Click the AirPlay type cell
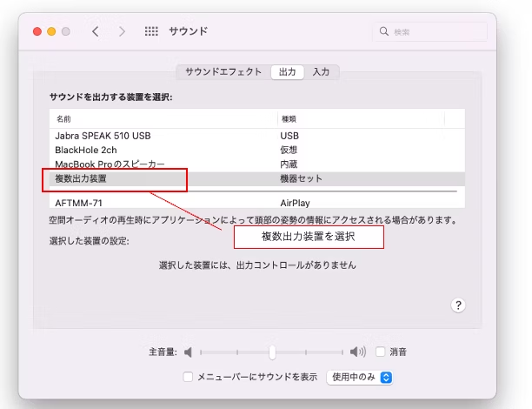The image size is (532, 409). [x=295, y=203]
